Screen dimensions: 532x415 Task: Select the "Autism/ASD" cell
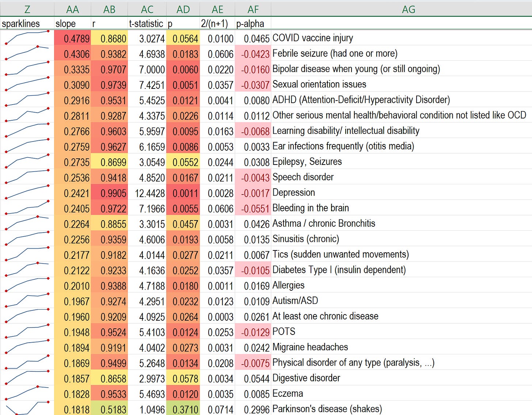pyautogui.click(x=295, y=301)
